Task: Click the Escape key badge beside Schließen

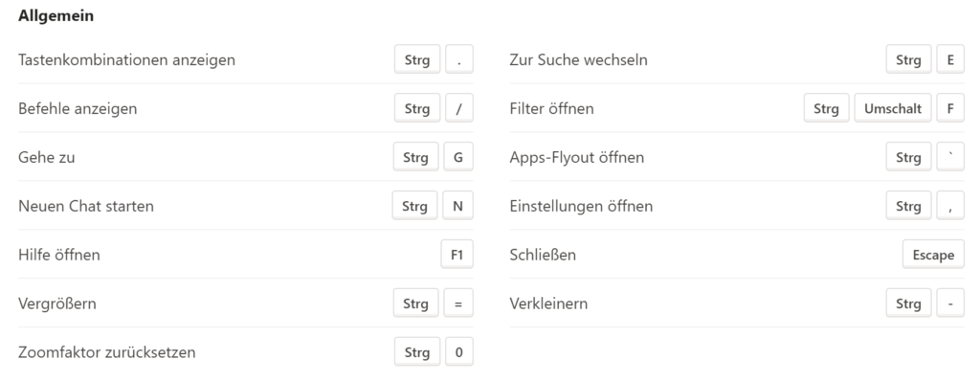Action: pos(933,255)
